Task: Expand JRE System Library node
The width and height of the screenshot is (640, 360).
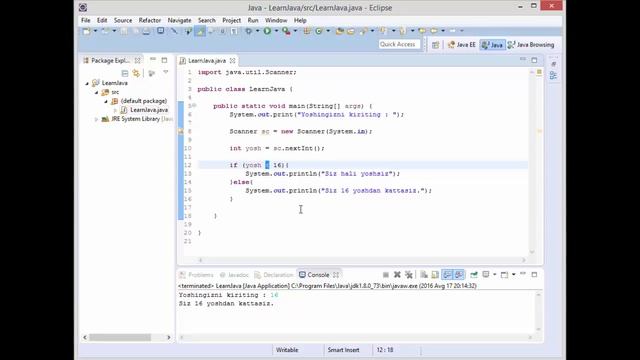Action: [x=96, y=119]
